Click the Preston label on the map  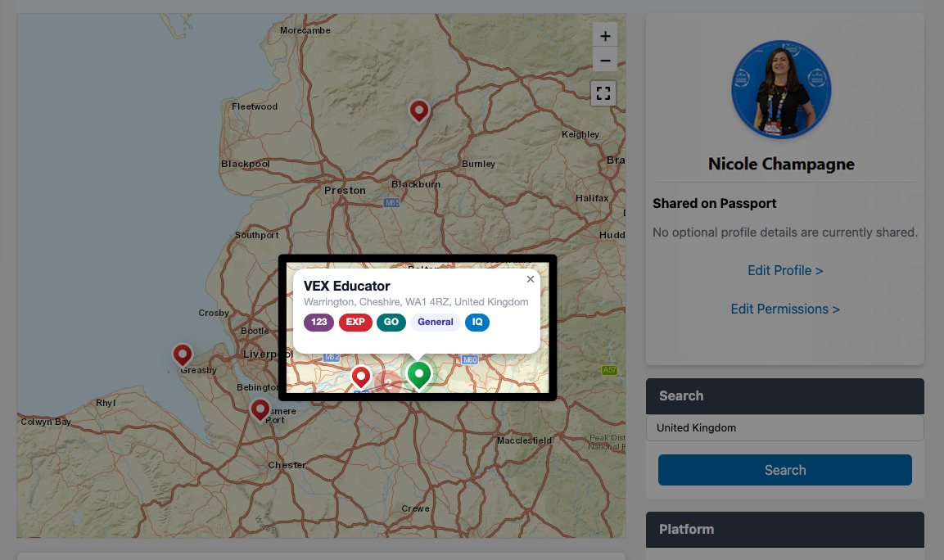coord(345,190)
